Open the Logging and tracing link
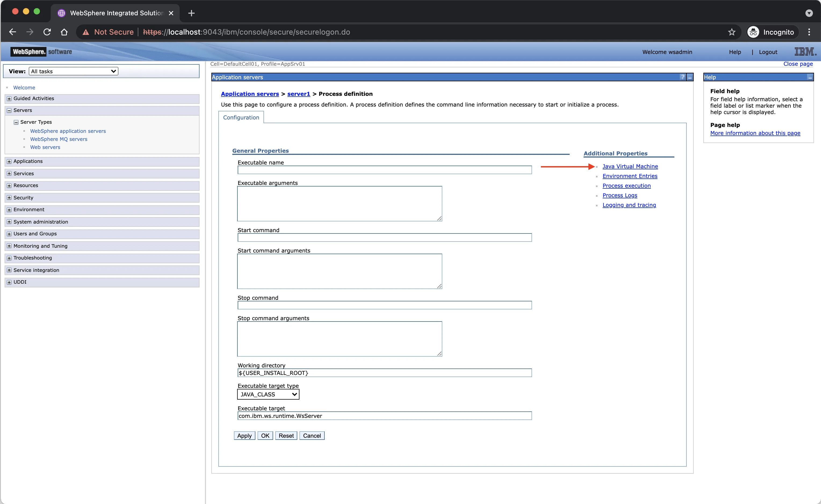The image size is (821, 504). click(x=629, y=205)
